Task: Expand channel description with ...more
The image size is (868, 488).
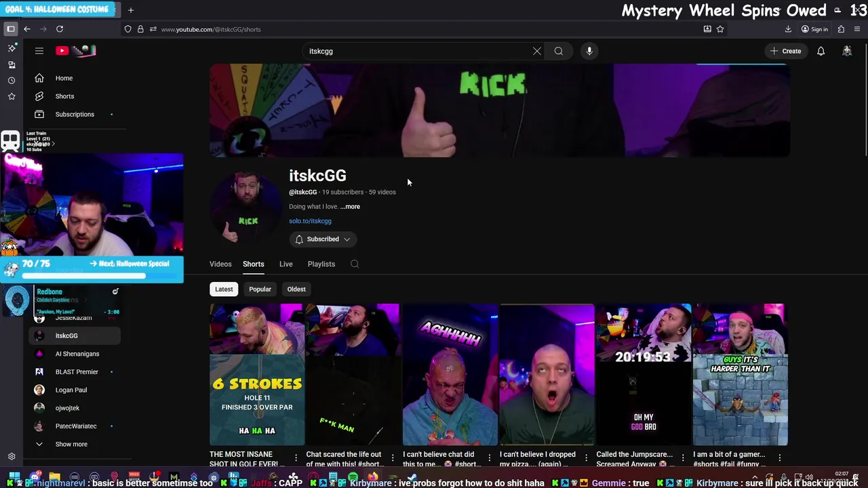Action: click(x=350, y=207)
